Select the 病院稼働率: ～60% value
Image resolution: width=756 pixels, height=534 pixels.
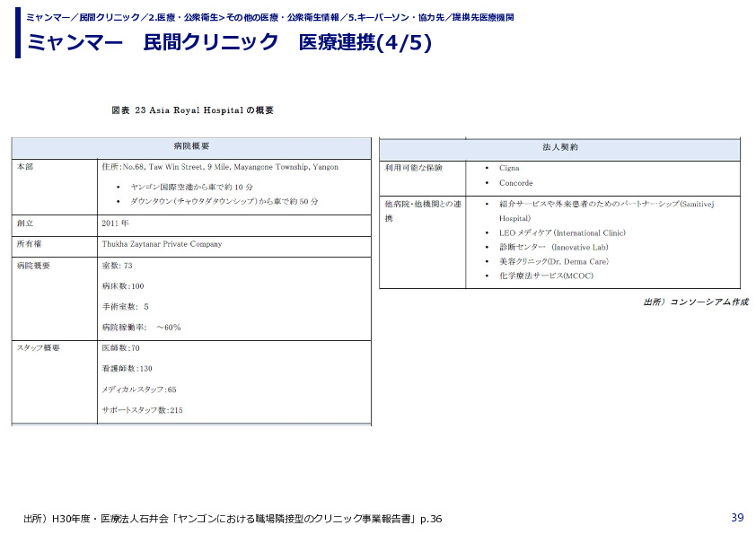[x=141, y=328]
